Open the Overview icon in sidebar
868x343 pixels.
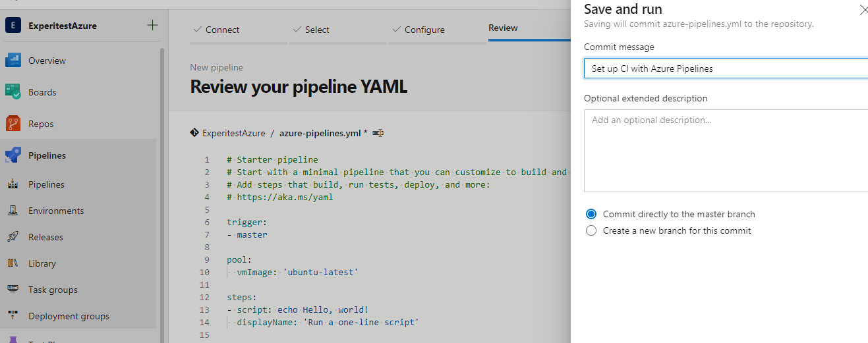[13, 61]
